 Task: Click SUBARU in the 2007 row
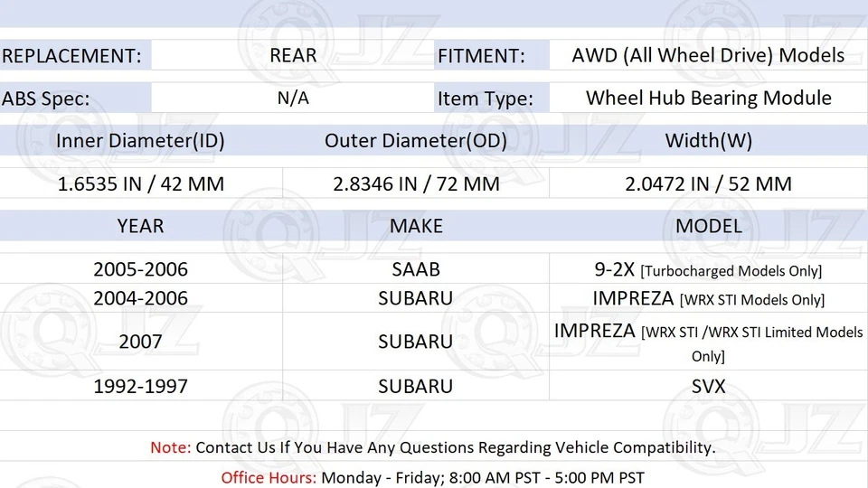coord(416,342)
